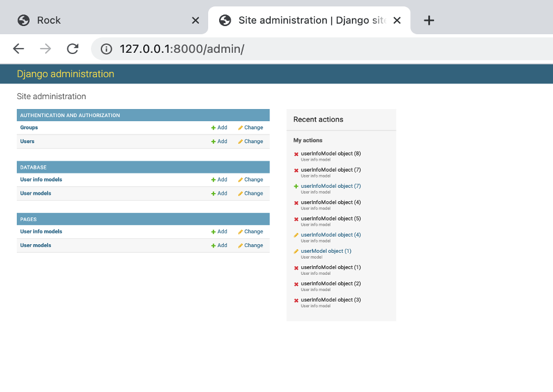553x392 pixels.
Task: Open the Groups link
Action: (29, 128)
